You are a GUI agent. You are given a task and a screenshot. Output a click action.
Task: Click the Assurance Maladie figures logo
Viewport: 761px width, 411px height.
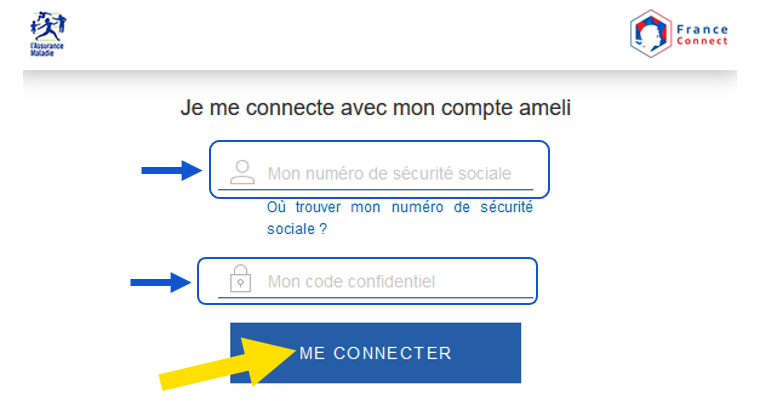(48, 27)
